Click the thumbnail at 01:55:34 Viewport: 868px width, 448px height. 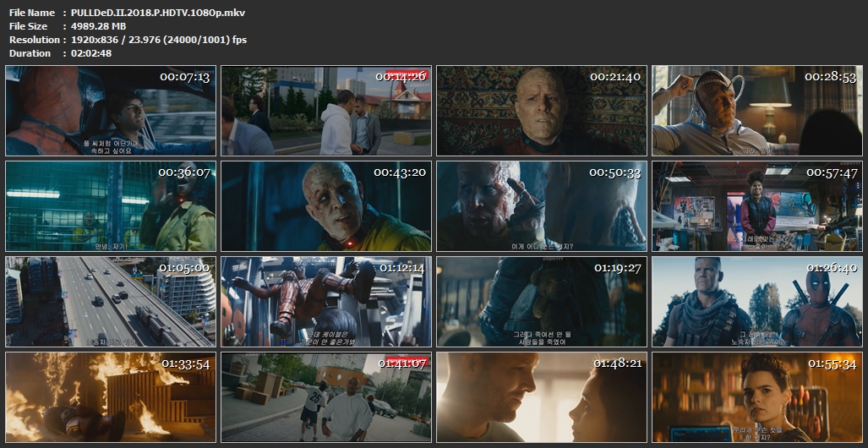click(756, 397)
